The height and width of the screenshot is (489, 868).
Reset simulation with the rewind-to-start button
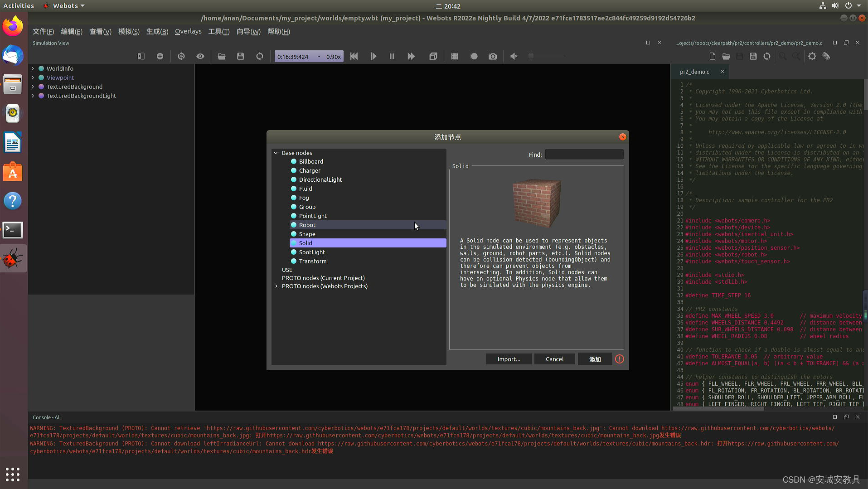pos(354,56)
